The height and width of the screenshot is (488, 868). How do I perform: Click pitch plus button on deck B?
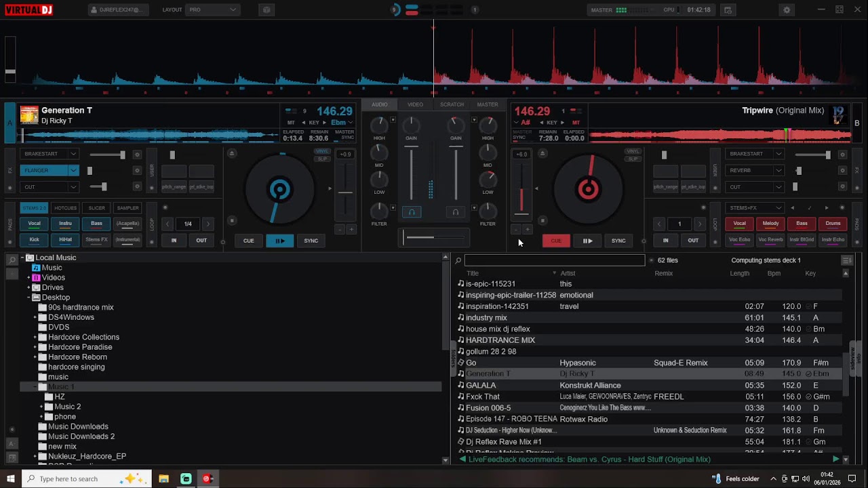click(528, 230)
